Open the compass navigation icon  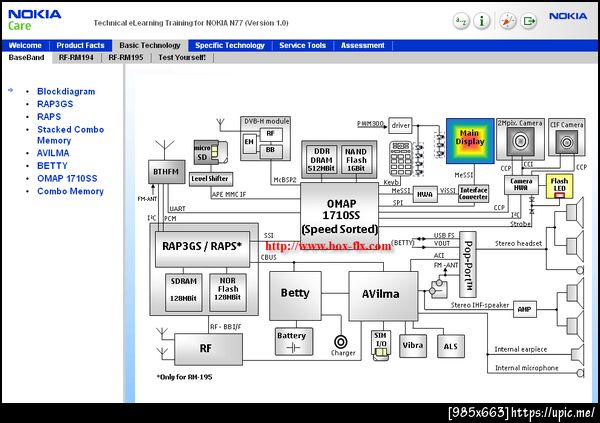click(x=507, y=21)
